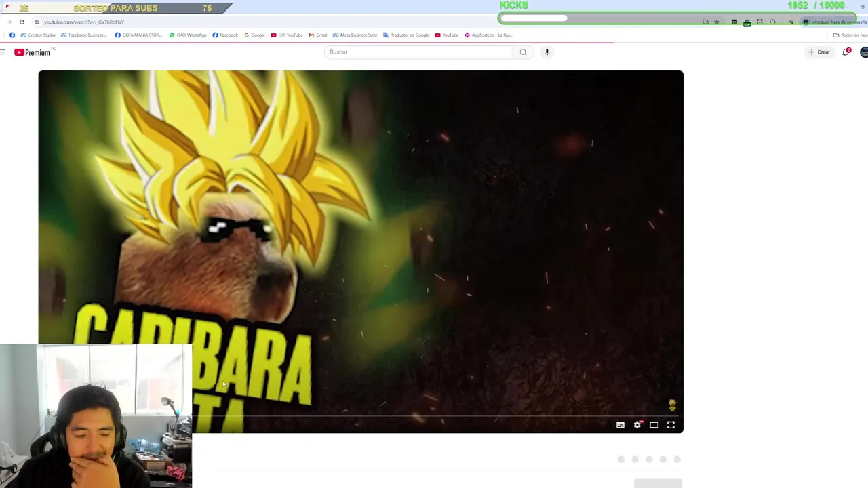Open the Meta Business Suite bookmark
Image resolution: width=868 pixels, height=488 pixels.
coord(355,35)
